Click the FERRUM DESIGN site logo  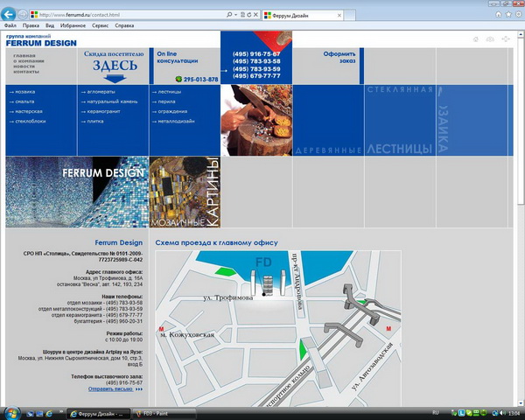coord(41,41)
